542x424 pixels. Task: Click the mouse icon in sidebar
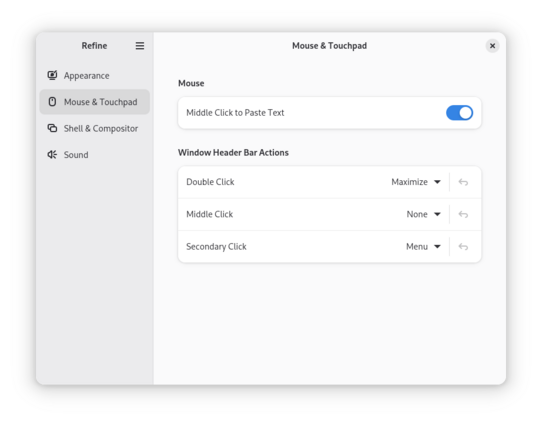click(52, 102)
